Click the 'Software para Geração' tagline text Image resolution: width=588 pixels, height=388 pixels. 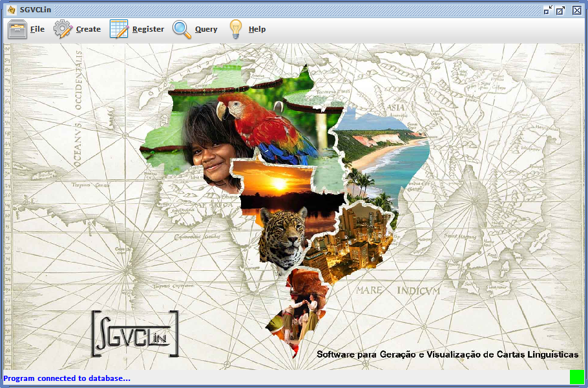[447, 354]
